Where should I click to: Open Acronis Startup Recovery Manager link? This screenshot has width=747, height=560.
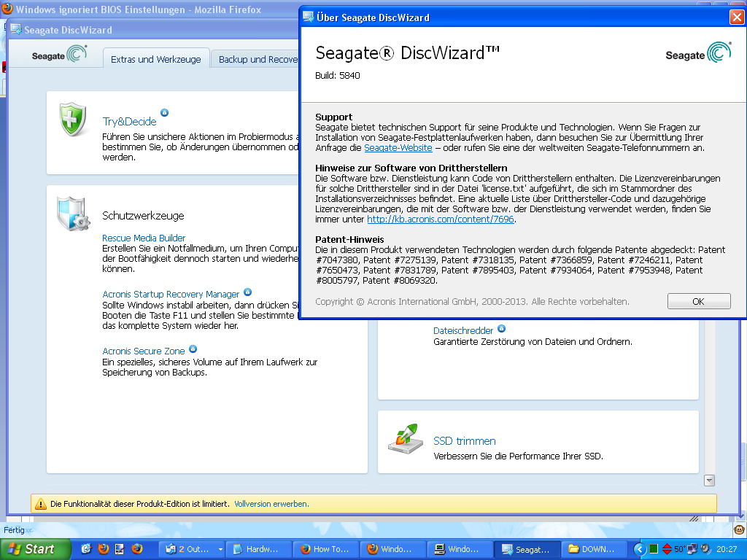pyautogui.click(x=171, y=294)
